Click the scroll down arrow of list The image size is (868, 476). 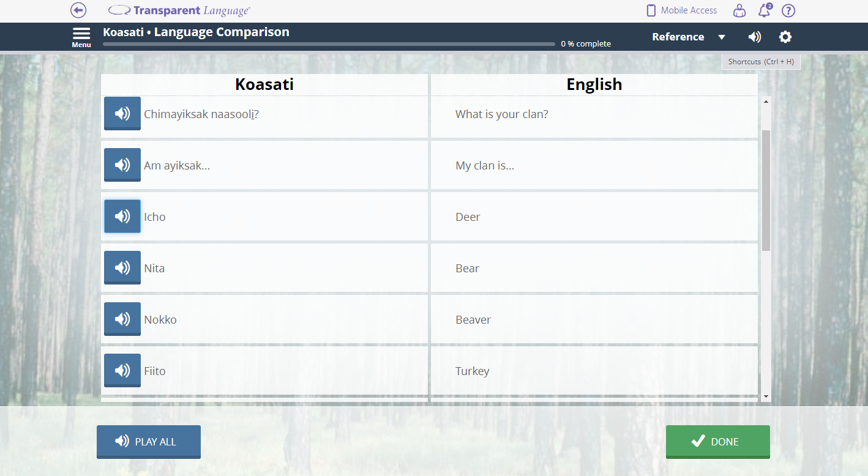tap(765, 396)
